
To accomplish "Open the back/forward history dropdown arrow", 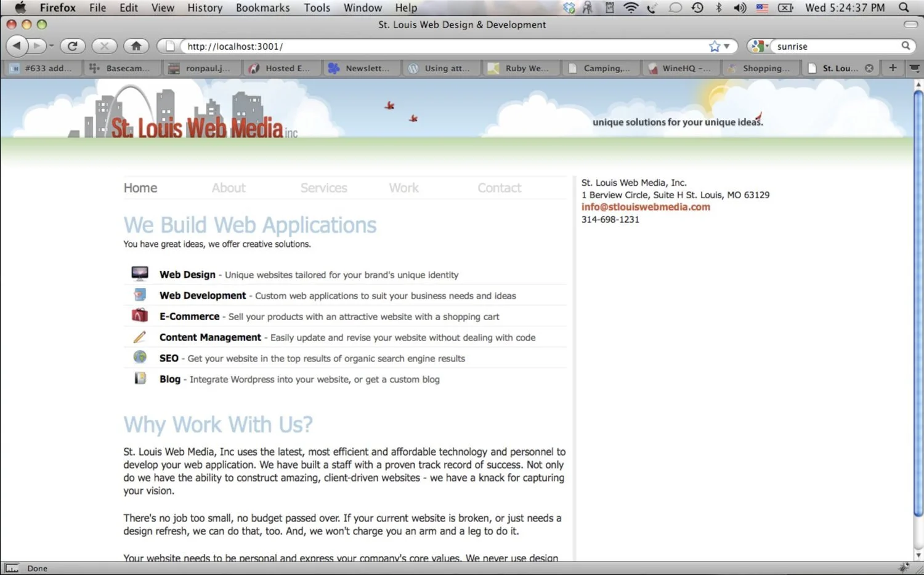I will tap(51, 46).
